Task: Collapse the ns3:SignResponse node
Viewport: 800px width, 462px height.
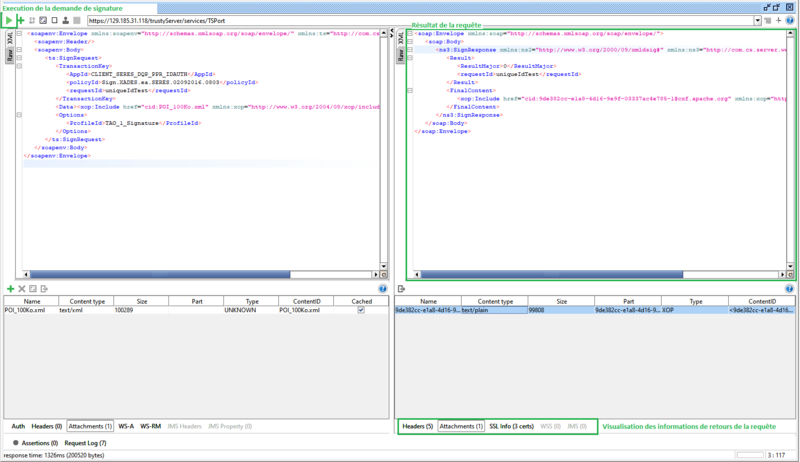Action: coord(410,50)
